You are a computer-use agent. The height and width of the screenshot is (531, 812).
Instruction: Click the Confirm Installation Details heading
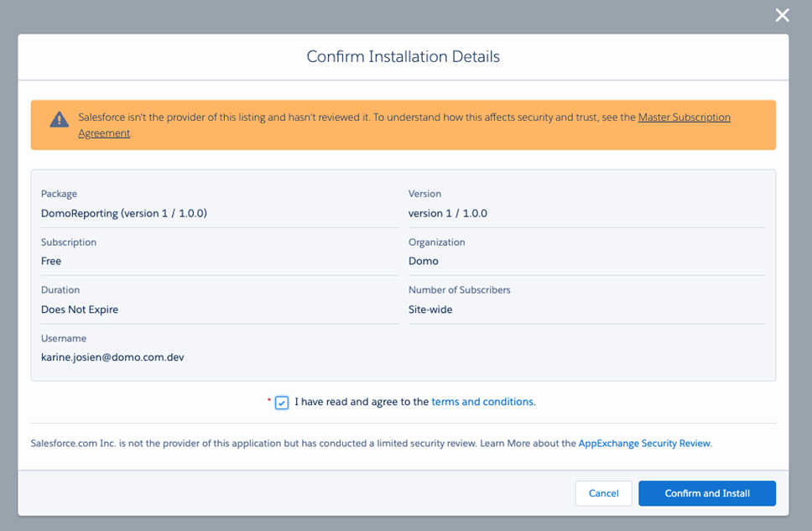pos(403,56)
